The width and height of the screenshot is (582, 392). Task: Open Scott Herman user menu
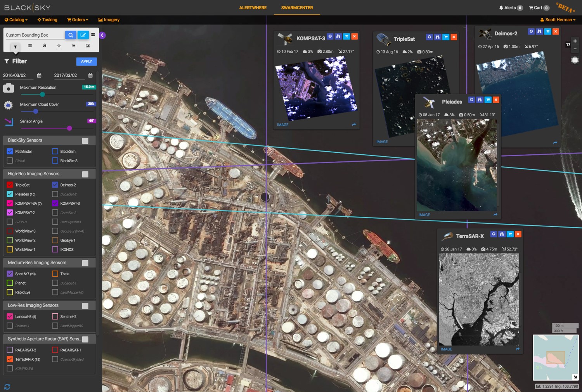tap(558, 20)
